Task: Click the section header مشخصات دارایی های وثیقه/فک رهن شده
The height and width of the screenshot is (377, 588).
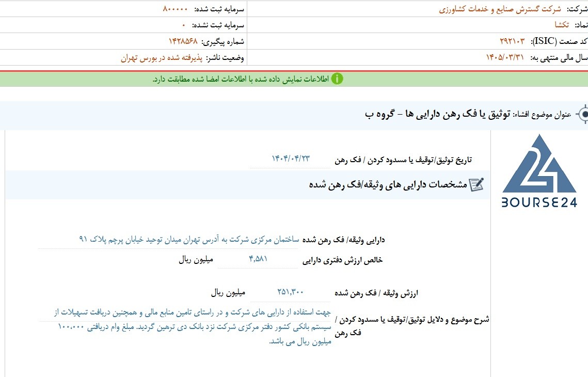Action: (388, 184)
